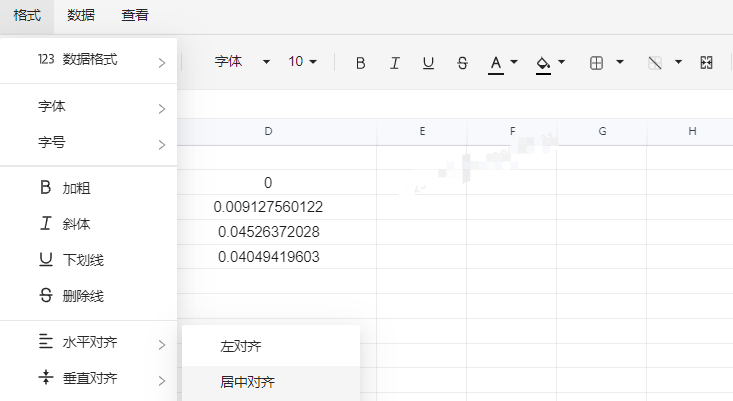This screenshot has width=733, height=401.
Task: Select cell containing 0.009127560122
Action: coord(268,207)
